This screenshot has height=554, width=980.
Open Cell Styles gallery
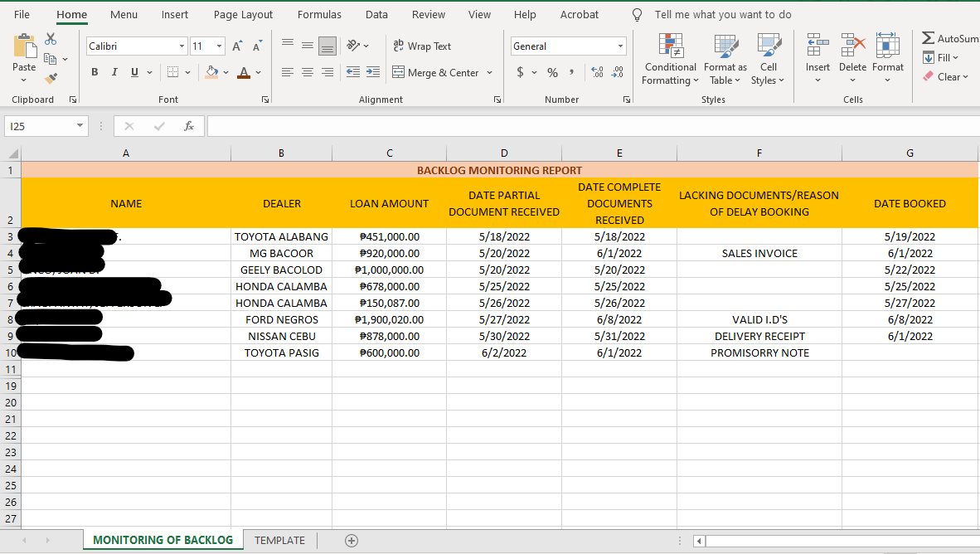(768, 60)
